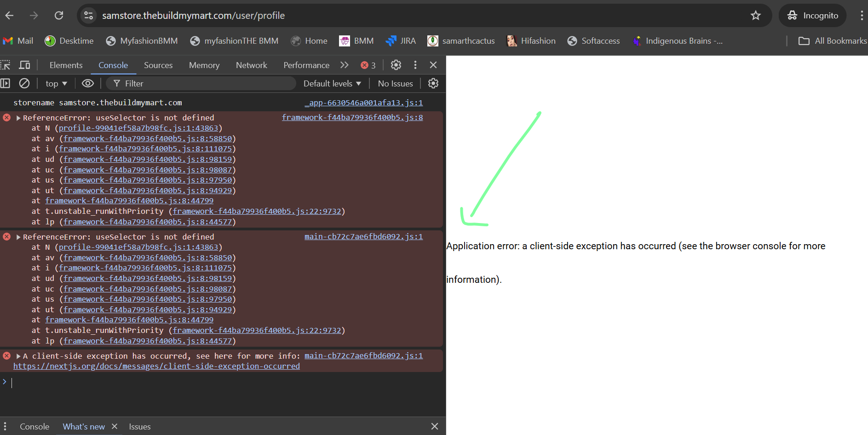Toggle the device toolbar
868x435 pixels.
click(24, 65)
